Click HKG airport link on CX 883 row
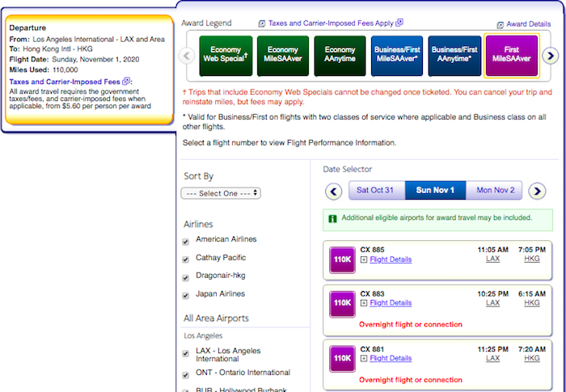 pos(532,303)
